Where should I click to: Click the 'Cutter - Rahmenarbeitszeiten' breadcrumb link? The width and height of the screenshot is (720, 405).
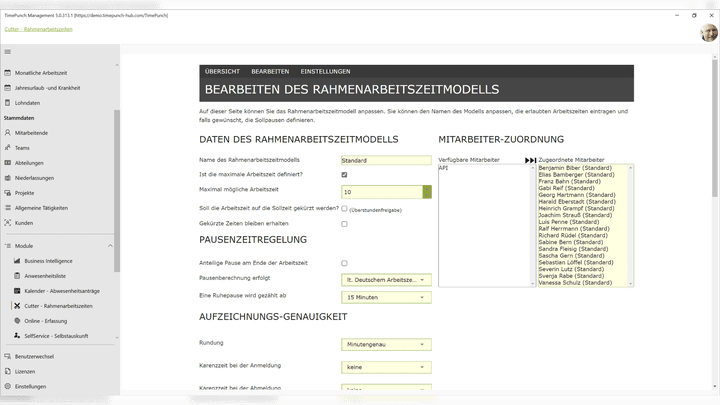click(39, 29)
